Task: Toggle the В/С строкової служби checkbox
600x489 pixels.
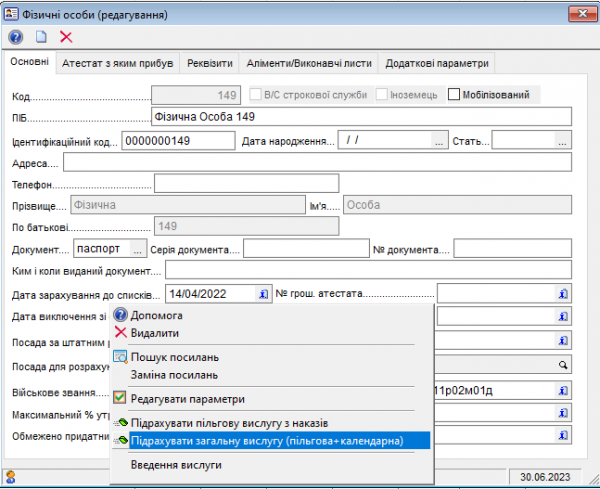Action: 254,95
